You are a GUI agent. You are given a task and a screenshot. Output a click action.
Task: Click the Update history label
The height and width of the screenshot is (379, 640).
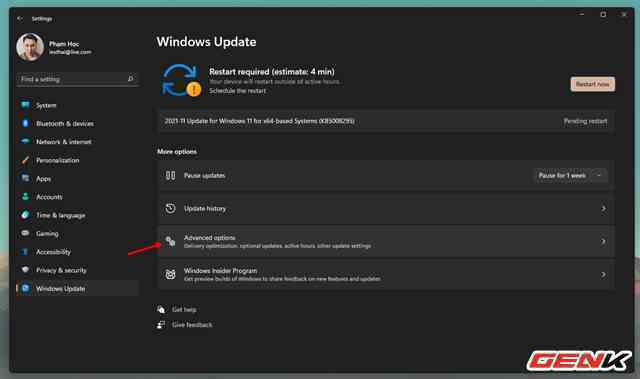205,208
